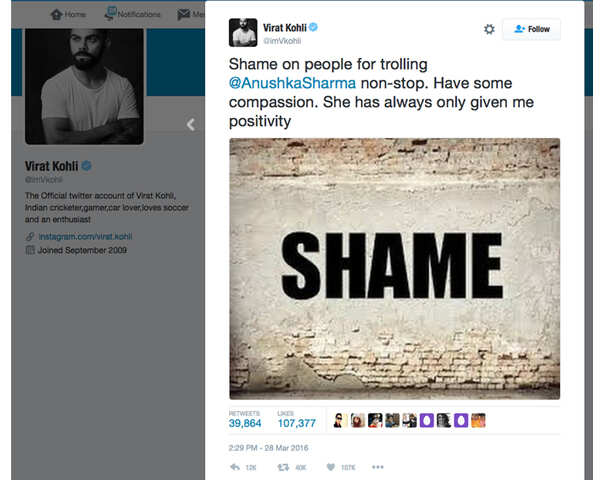Open the instagram.com/virat.kohli link
The width and height of the screenshot is (600, 480).
(84, 236)
